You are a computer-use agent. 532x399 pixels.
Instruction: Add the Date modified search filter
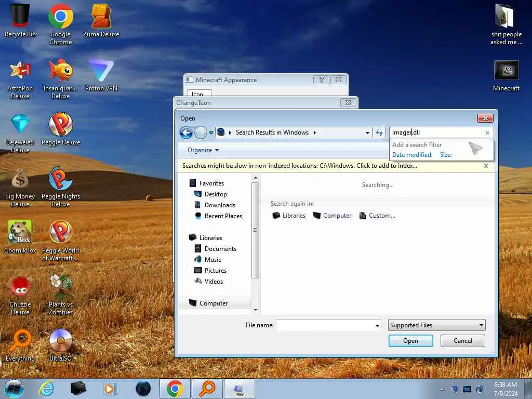point(412,155)
